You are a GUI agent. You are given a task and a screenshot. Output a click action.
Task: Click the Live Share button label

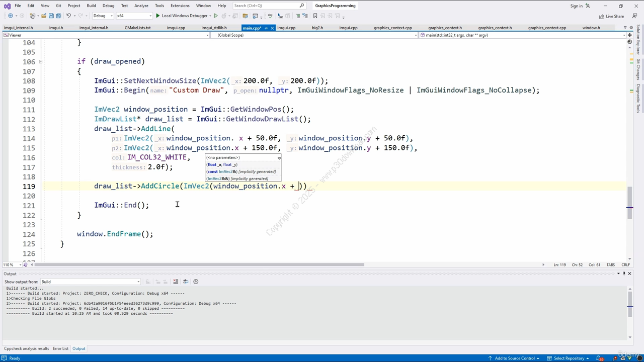(615, 16)
